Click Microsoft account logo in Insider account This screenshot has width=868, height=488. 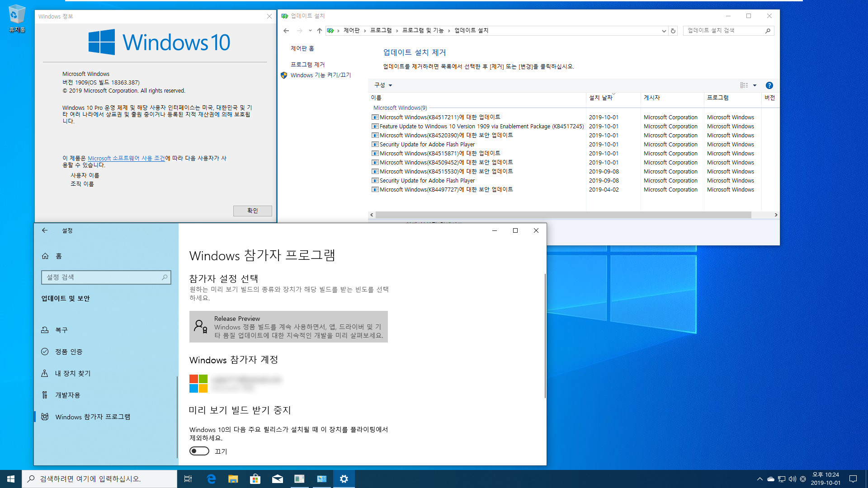(x=198, y=384)
